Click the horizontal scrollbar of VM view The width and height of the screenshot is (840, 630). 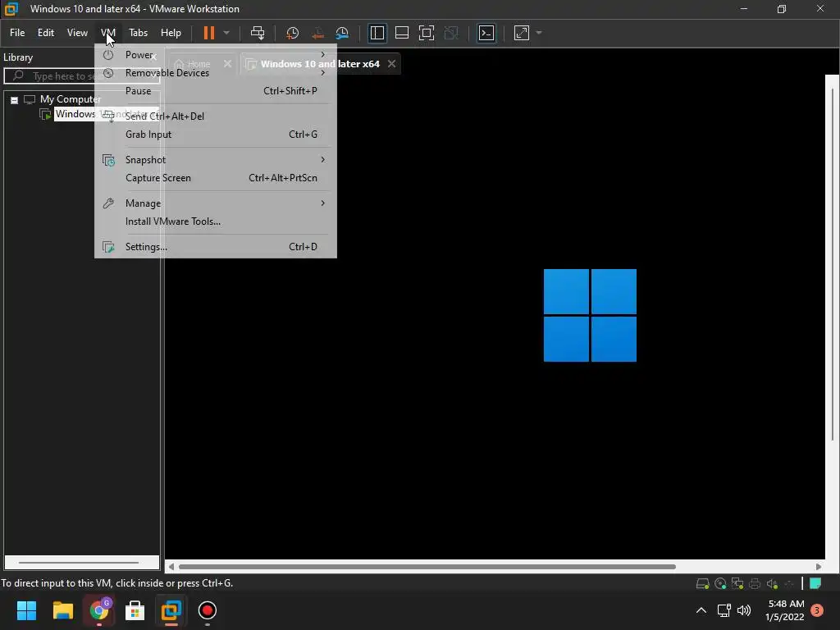point(427,567)
